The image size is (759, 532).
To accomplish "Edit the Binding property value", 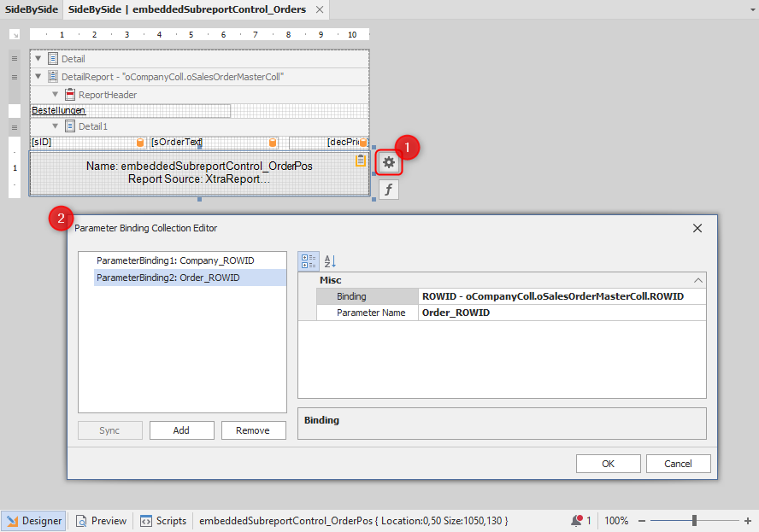I will point(562,296).
